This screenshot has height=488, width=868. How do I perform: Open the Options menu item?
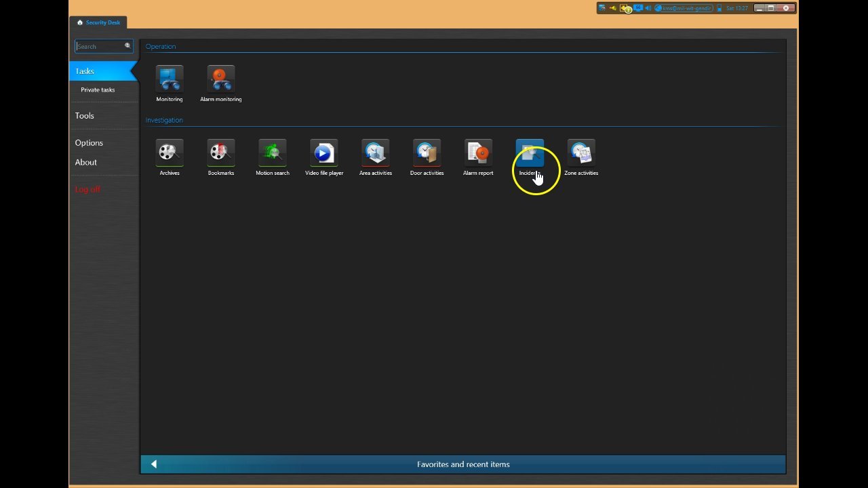[x=89, y=143]
